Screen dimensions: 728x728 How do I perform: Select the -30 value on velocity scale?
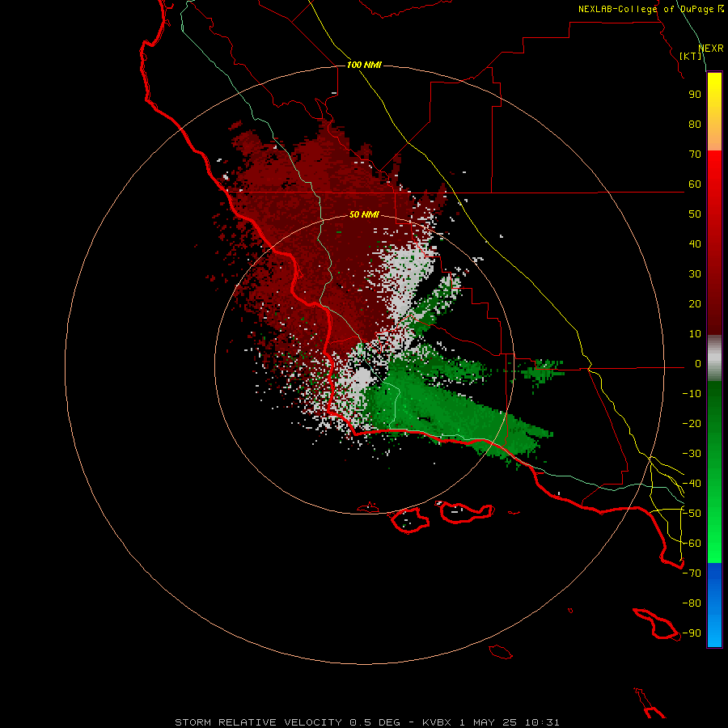pyautogui.click(x=692, y=454)
